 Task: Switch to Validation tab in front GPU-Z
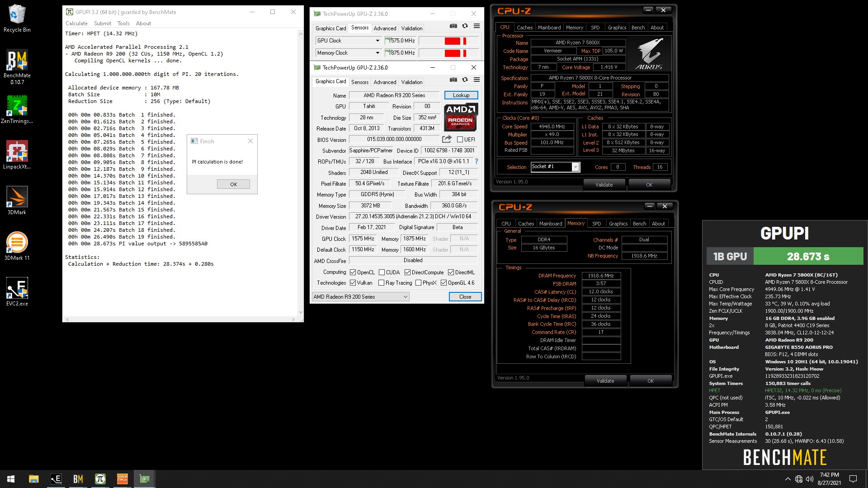point(411,82)
